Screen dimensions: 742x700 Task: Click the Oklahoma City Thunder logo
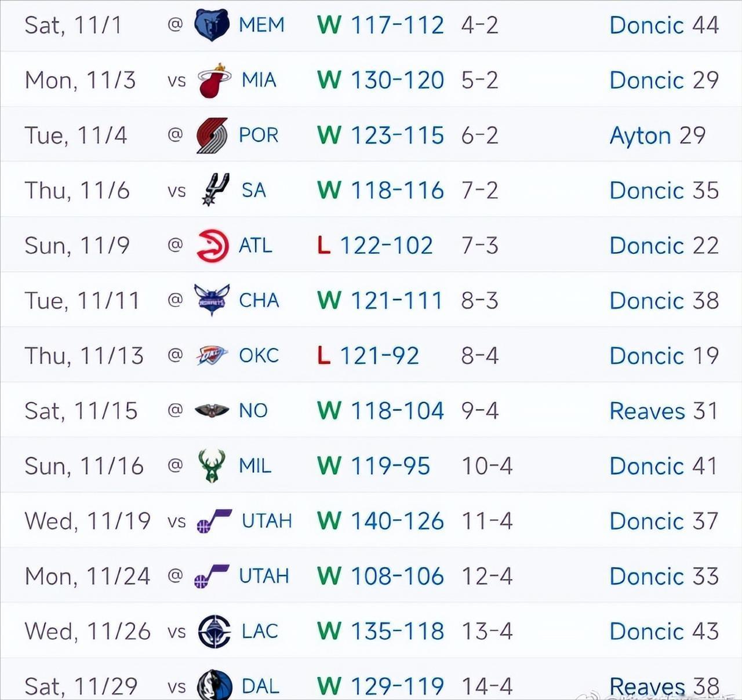point(212,355)
